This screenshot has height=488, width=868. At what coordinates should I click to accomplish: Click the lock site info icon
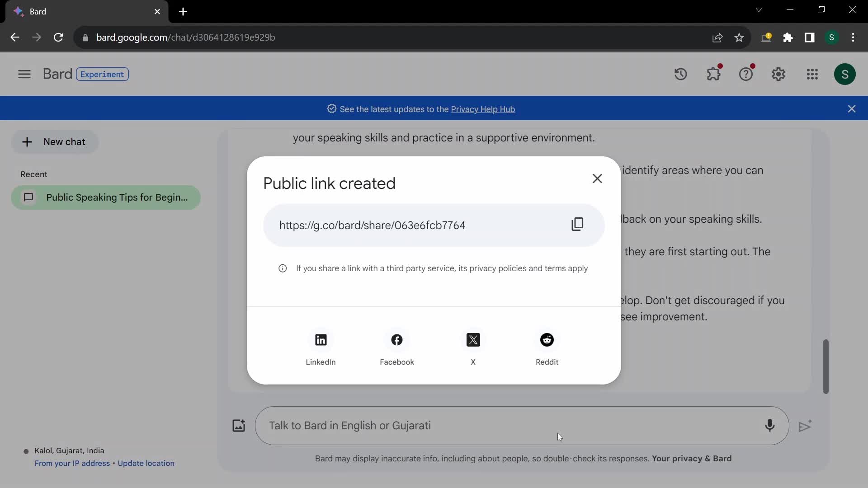click(85, 38)
